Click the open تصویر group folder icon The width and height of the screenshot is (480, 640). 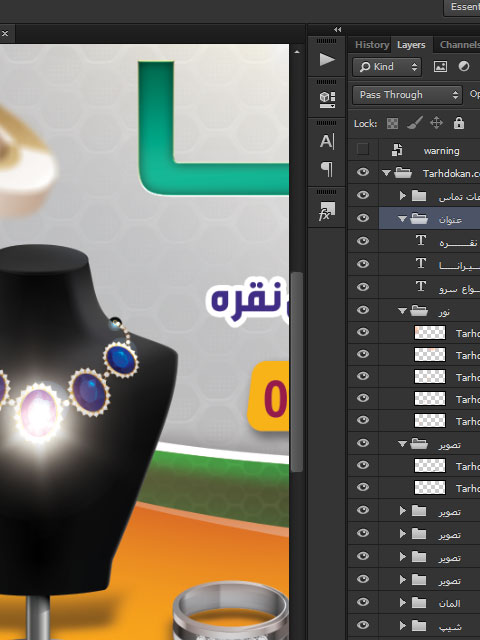click(419, 443)
